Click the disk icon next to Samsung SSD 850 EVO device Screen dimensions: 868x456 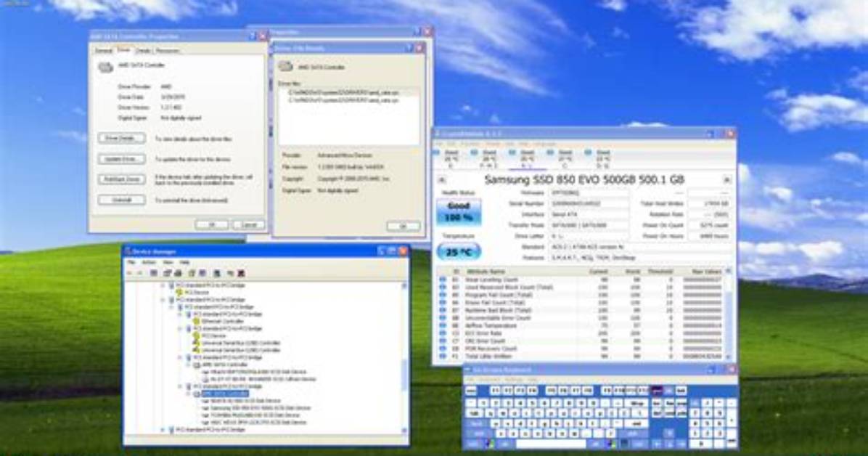[x=205, y=408]
